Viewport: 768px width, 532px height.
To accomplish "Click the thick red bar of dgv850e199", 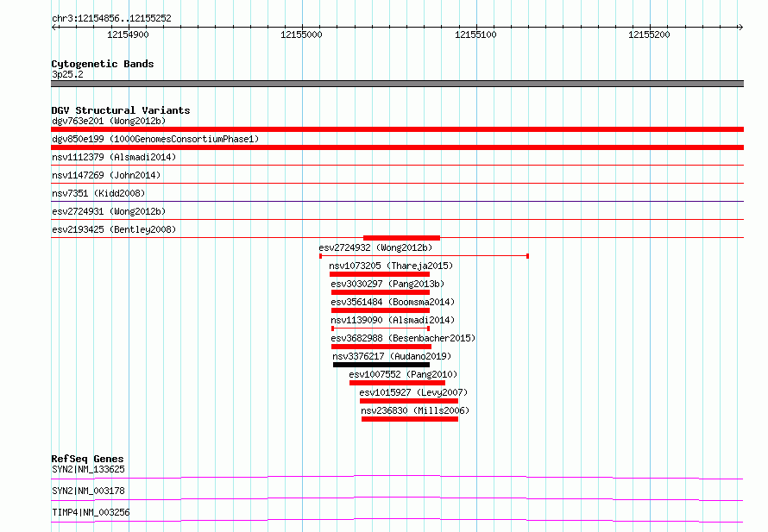I will pos(397,147).
